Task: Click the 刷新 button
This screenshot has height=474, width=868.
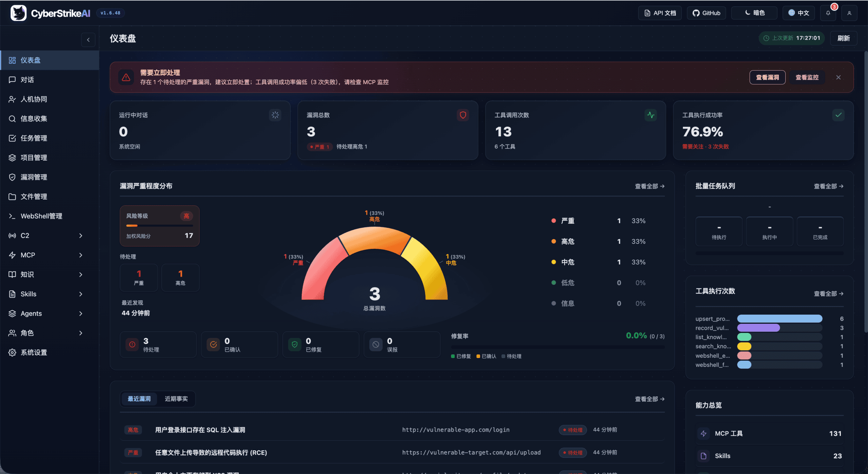Action: pos(844,38)
